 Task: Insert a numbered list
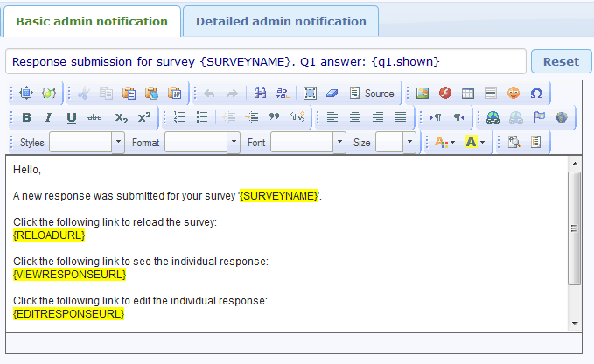pos(179,117)
